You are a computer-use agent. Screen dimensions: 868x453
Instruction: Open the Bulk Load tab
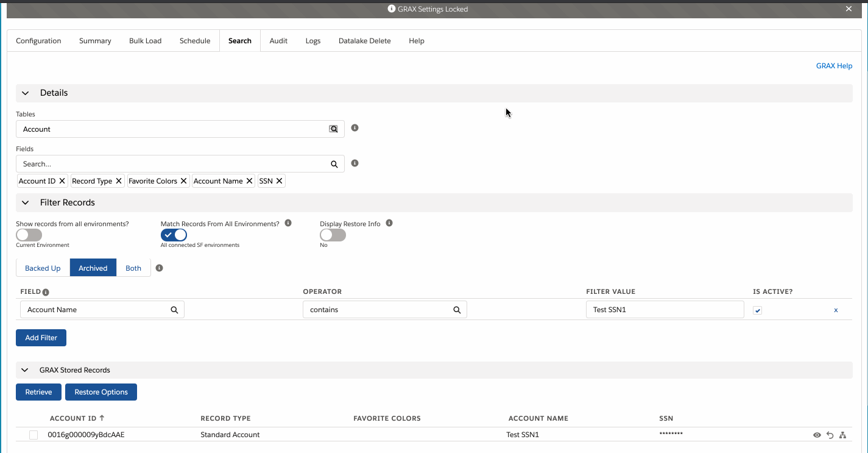pyautogui.click(x=146, y=41)
